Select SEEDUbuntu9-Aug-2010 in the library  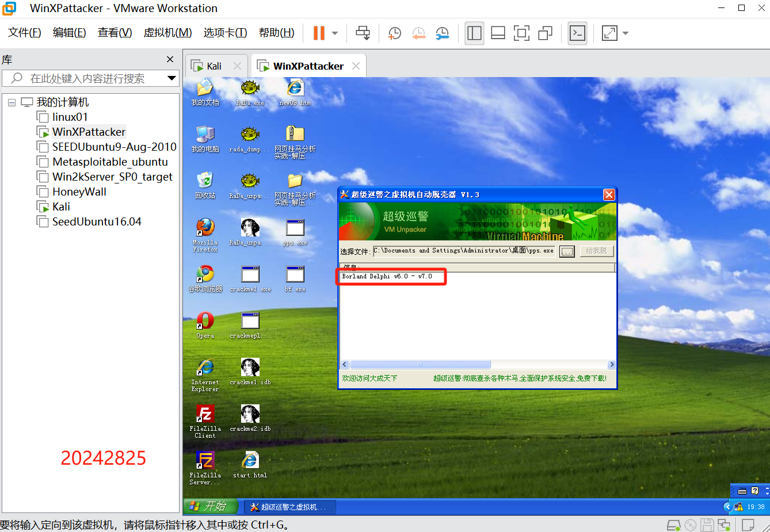114,147
